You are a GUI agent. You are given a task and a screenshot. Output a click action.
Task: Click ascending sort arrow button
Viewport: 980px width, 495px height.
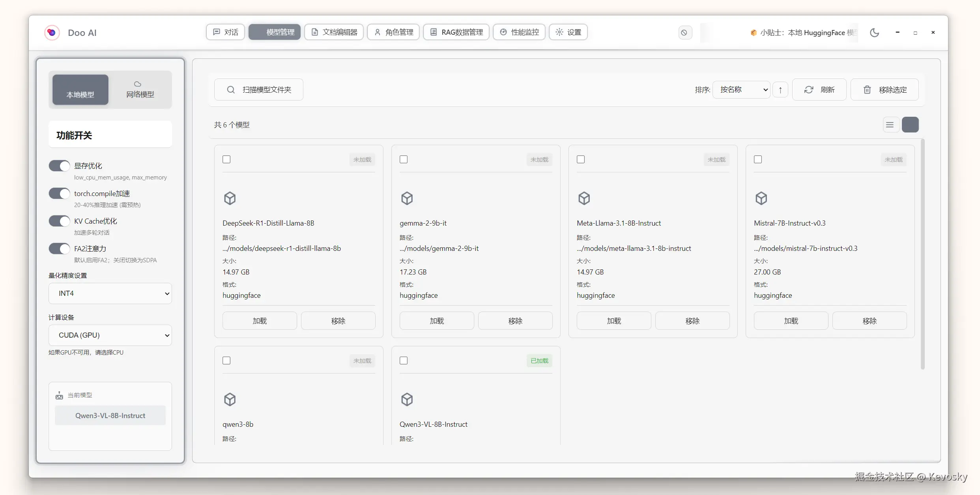780,90
